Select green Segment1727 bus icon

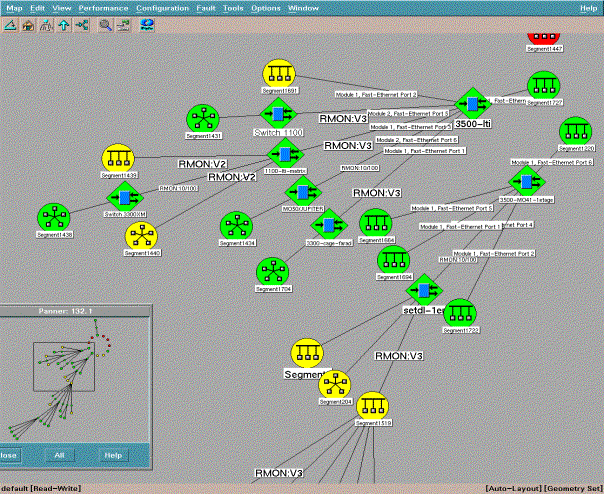[544, 86]
